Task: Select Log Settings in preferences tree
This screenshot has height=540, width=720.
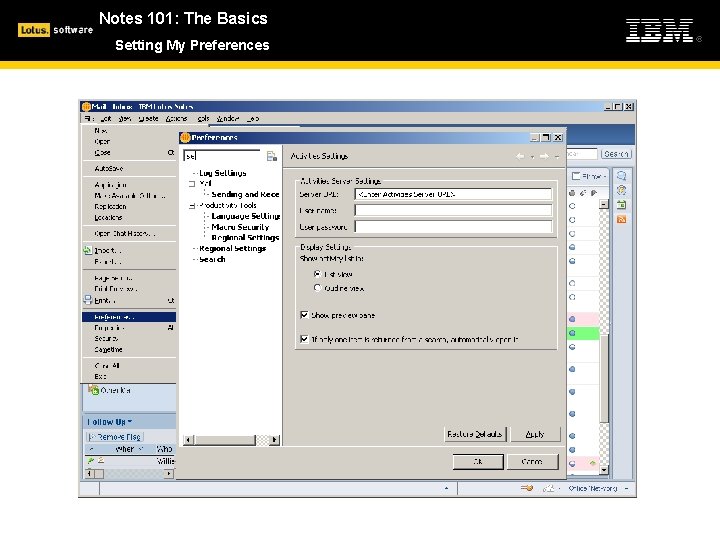Action: pos(223,173)
